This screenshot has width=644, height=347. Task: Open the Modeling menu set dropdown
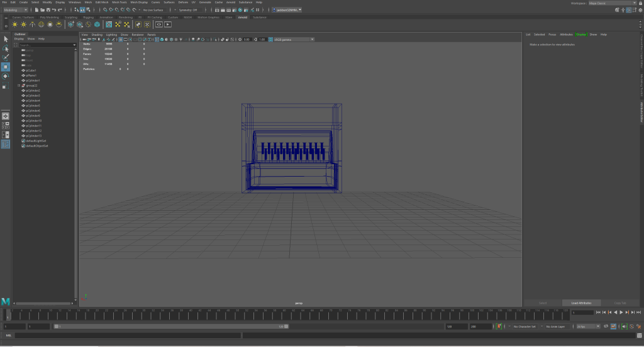click(15, 10)
